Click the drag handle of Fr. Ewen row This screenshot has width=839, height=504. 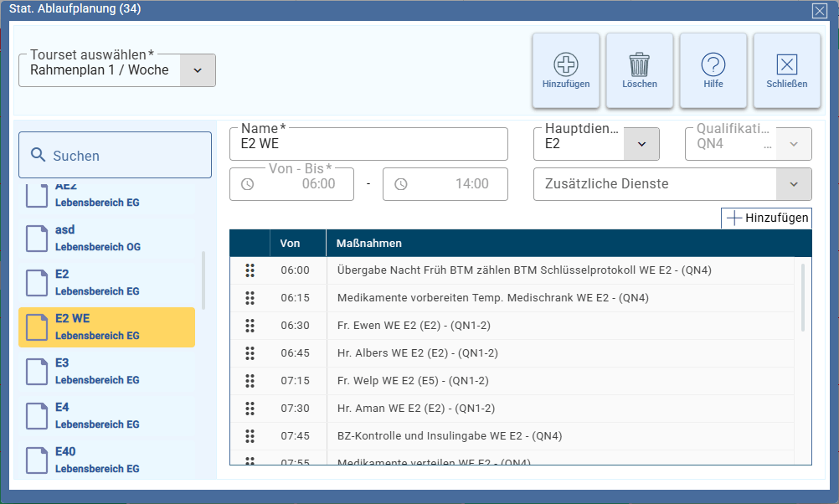tap(250, 326)
